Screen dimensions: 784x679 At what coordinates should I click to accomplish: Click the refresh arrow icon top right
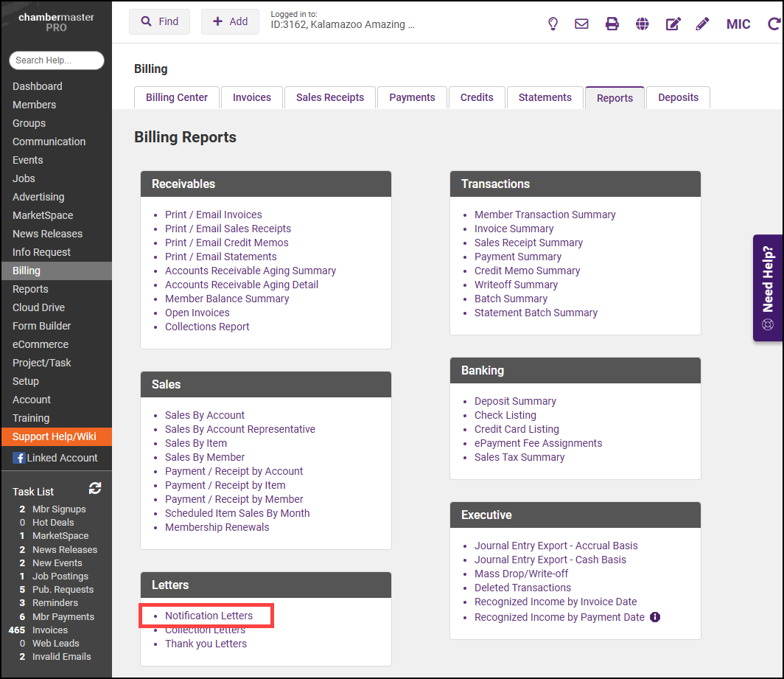pos(773,24)
